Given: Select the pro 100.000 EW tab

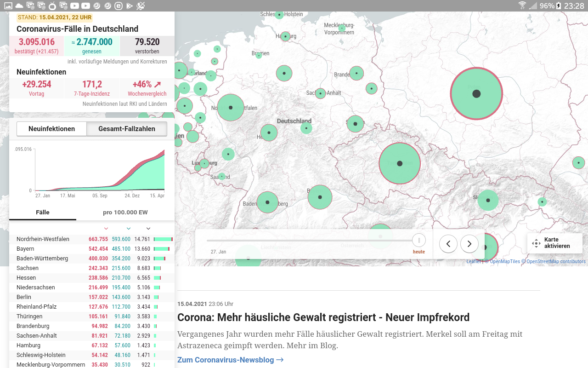Looking at the screenshot, I should click(125, 213).
